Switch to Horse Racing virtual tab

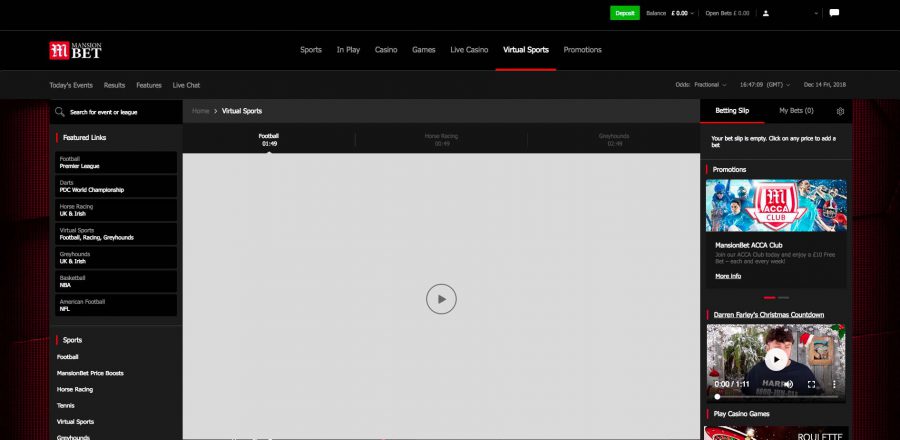(x=441, y=139)
